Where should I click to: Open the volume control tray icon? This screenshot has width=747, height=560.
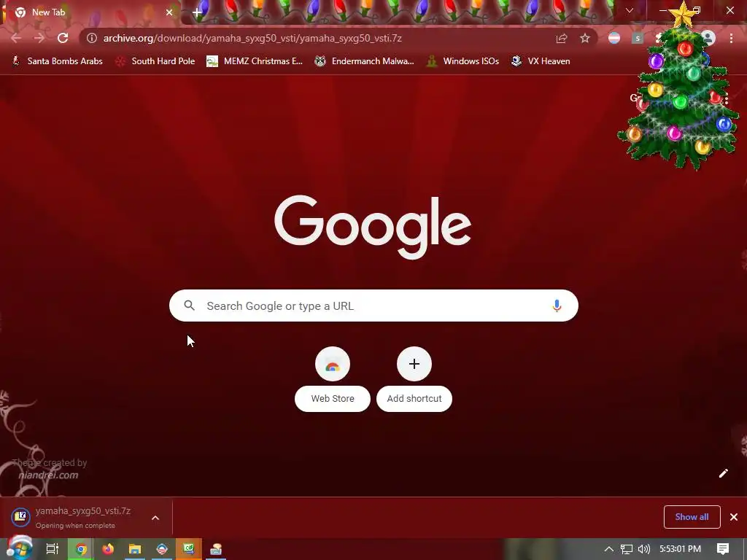[x=643, y=549]
